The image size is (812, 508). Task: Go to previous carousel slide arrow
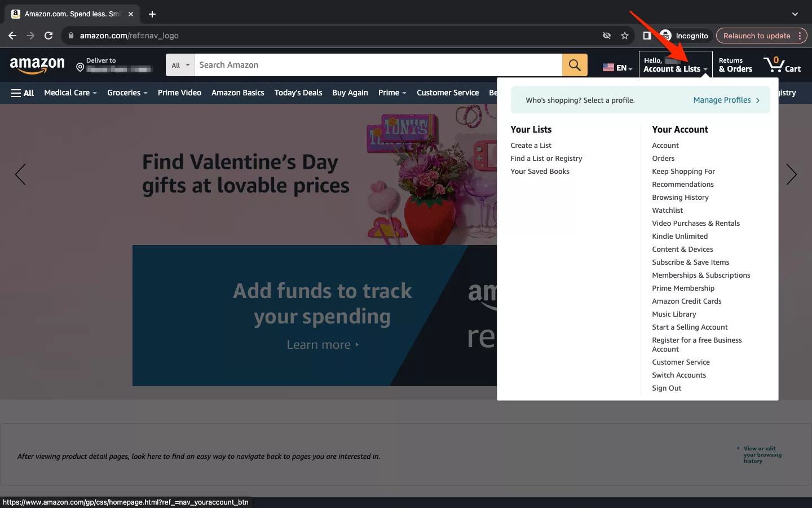[x=20, y=174]
